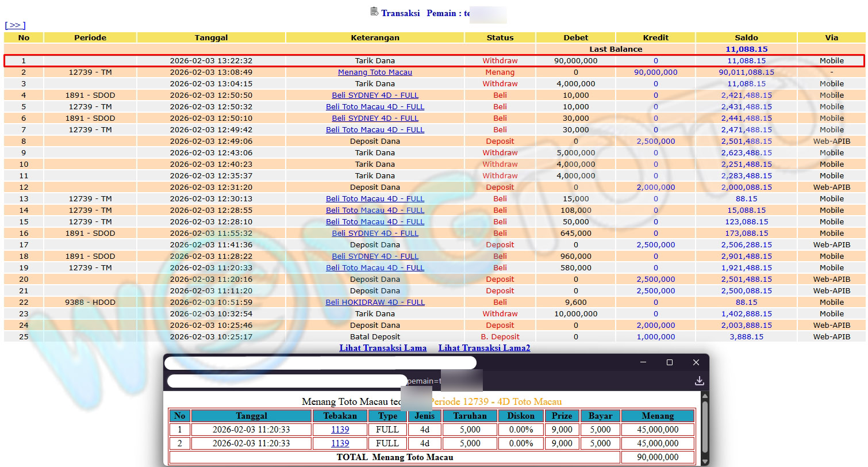Close the popup window with X
The width and height of the screenshot is (868, 467).
pyautogui.click(x=696, y=362)
